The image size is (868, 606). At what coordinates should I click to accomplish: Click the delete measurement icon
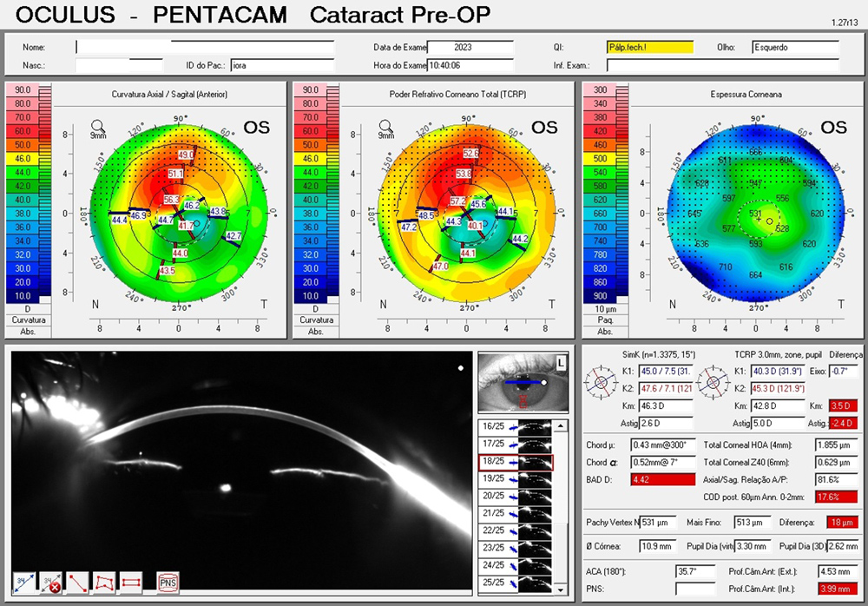tap(50, 583)
